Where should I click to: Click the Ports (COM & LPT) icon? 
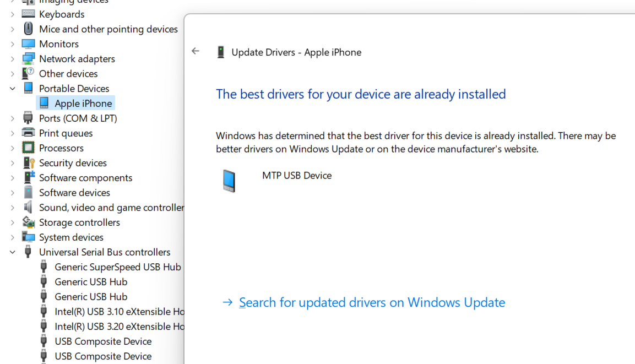pyautogui.click(x=28, y=118)
